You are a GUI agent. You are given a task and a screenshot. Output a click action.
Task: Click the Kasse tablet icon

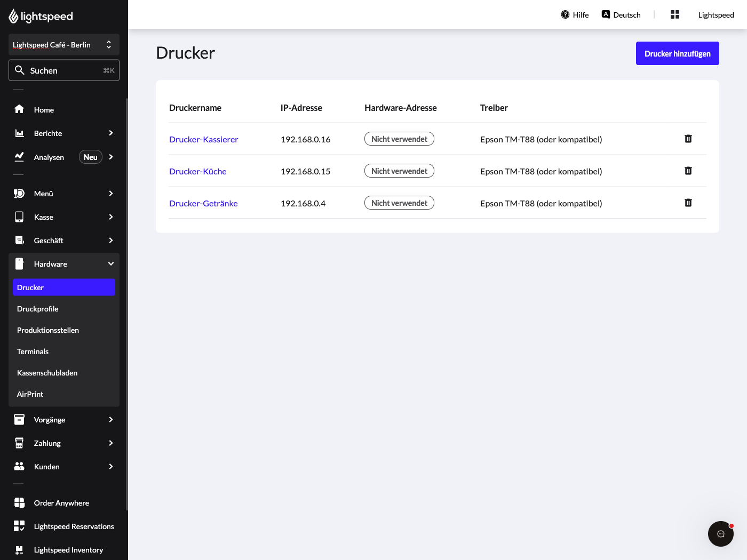[19, 217]
